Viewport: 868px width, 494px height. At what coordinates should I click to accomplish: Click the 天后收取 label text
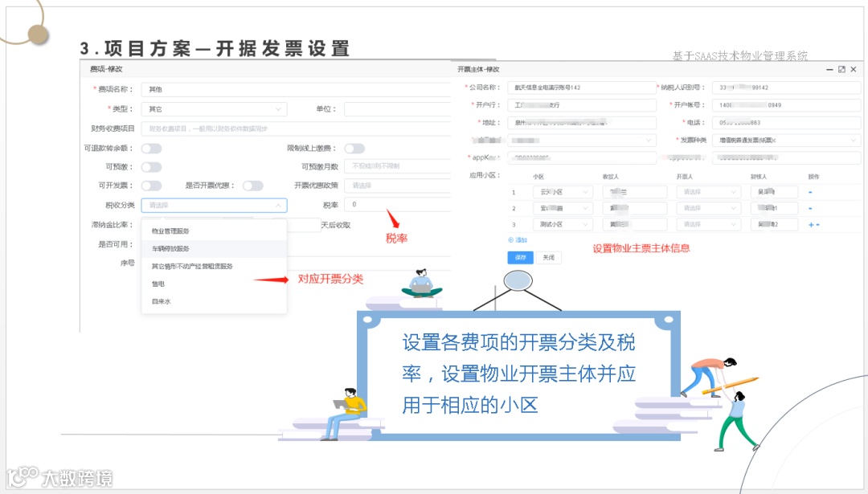coord(335,225)
